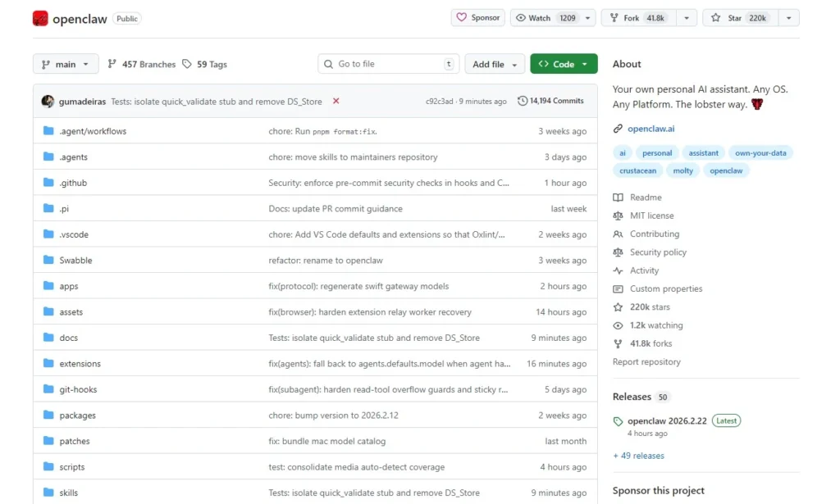Click the tags icon next to 59 Tags
Screen dimensions: 840x504
click(186, 64)
